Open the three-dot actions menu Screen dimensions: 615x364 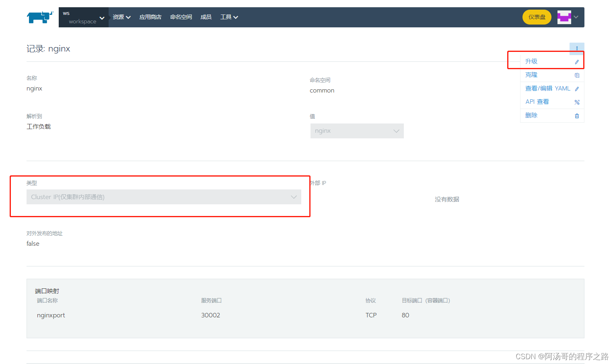(577, 48)
